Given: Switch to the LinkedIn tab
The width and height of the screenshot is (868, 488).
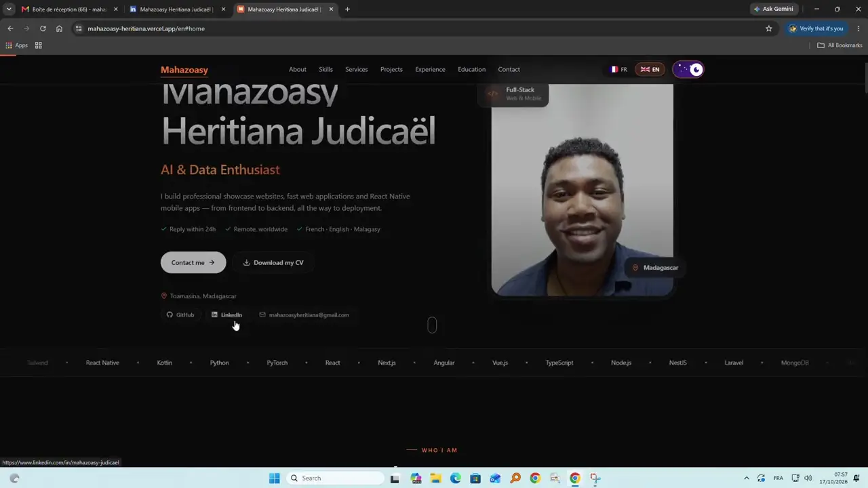Looking at the screenshot, I should pyautogui.click(x=176, y=9).
